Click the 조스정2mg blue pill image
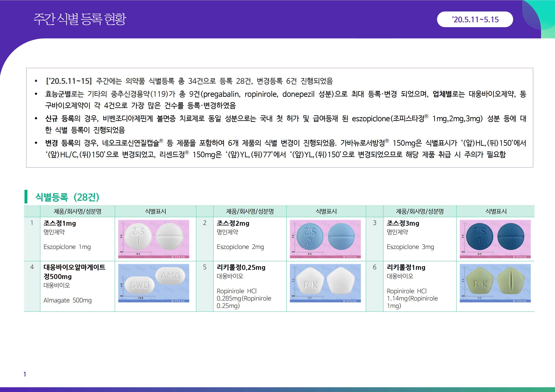The height and width of the screenshot is (392, 555). (325, 239)
